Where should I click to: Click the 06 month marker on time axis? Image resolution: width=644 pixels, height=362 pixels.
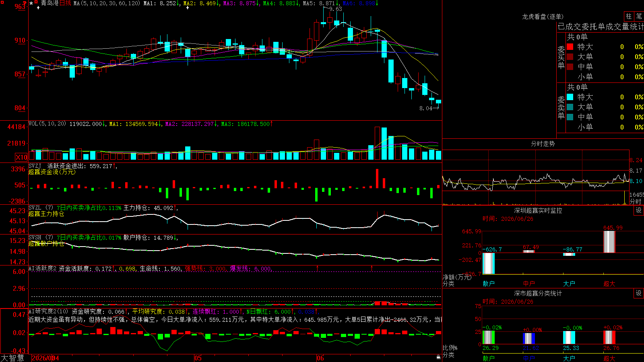[x=320, y=358]
